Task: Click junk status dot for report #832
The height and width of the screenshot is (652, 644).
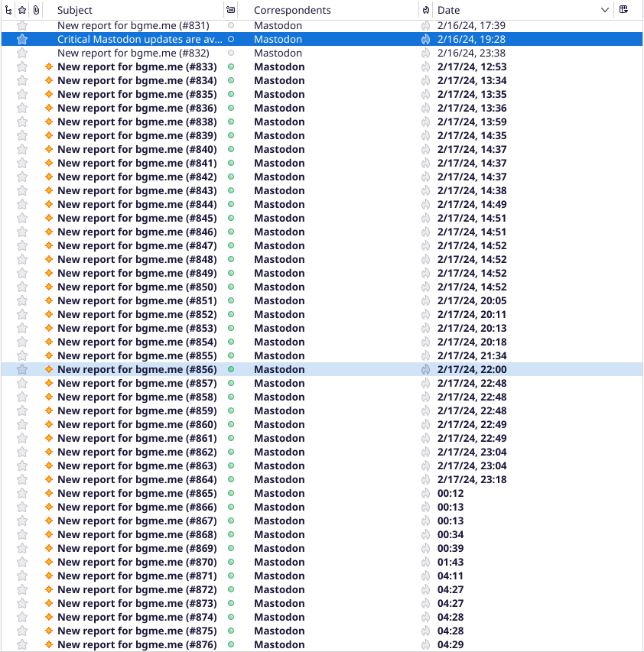Action: click(230, 53)
